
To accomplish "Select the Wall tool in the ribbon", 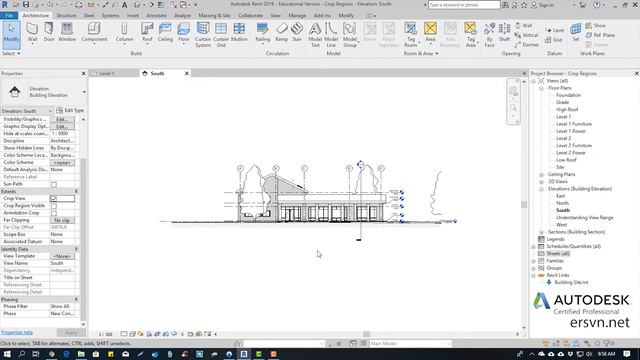I will [x=32, y=32].
